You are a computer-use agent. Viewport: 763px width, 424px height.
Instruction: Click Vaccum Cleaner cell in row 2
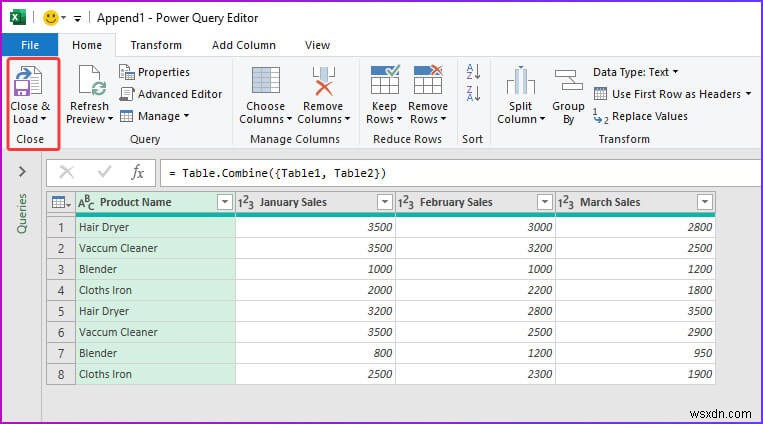pyautogui.click(x=156, y=248)
